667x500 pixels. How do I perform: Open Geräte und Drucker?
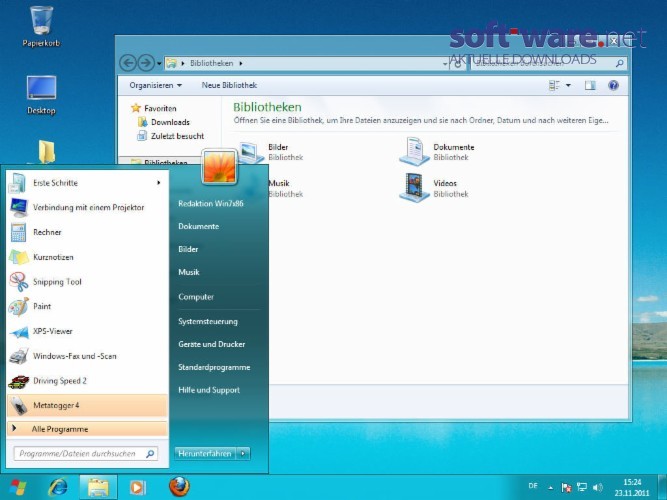tap(211, 344)
